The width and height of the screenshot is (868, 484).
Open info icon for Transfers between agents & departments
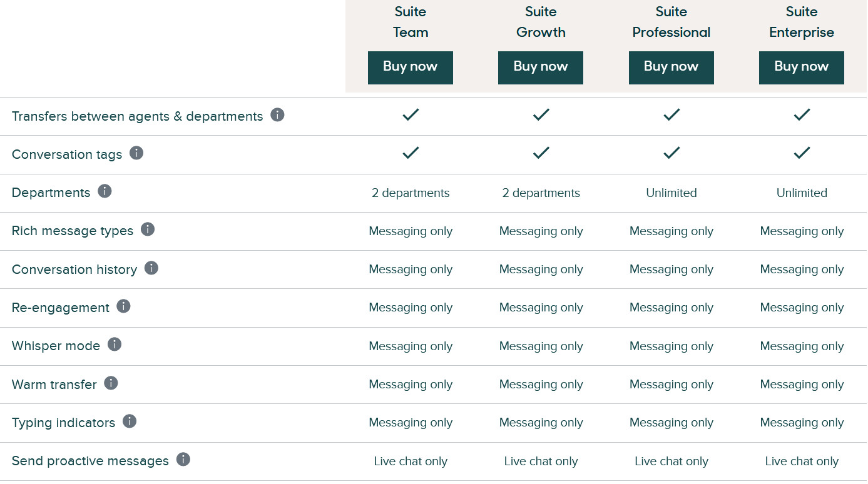pos(277,115)
